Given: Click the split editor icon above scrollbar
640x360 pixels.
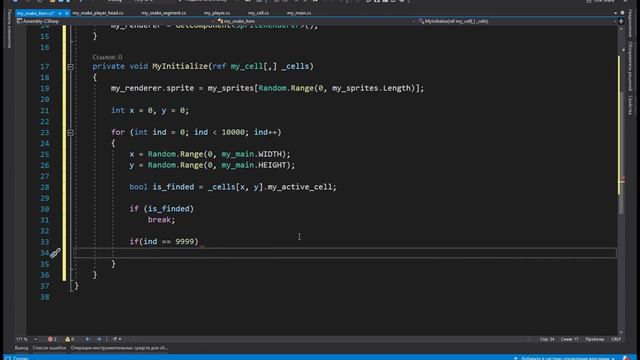Looking at the screenshot, I should pos(621,21).
